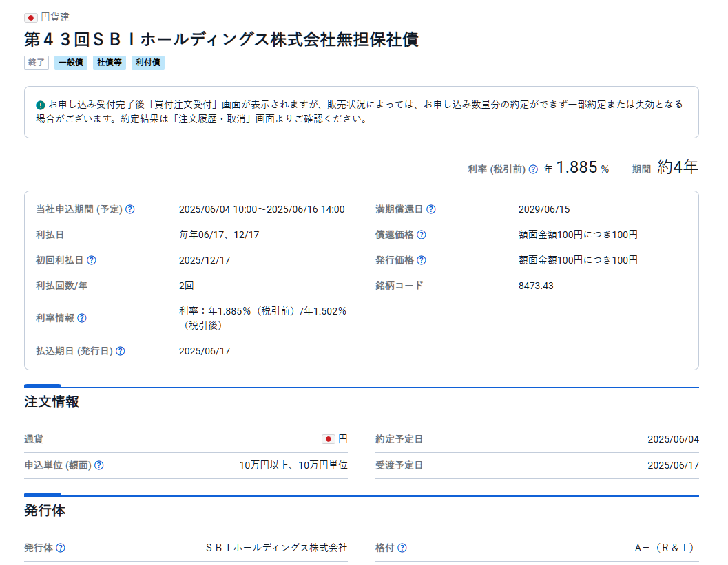Image resolution: width=728 pixels, height=565 pixels.
Task: Click maturity date 2029/06/15
Action: (544, 209)
